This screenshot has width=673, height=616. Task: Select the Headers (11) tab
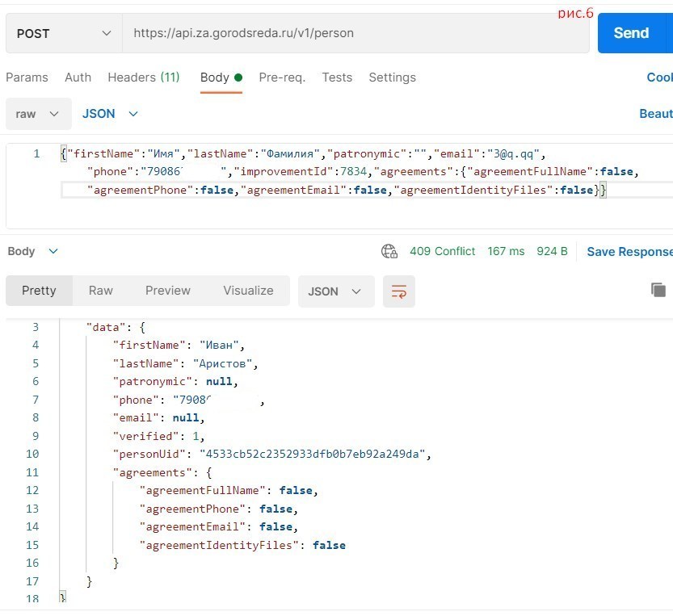(x=144, y=78)
